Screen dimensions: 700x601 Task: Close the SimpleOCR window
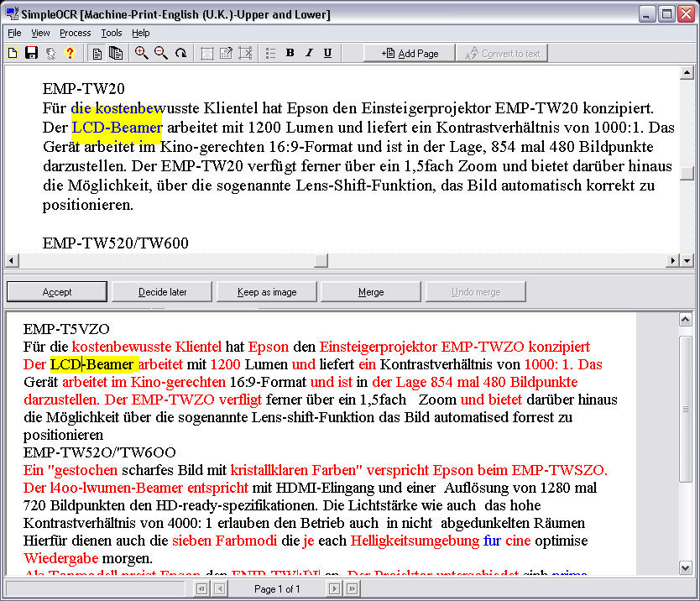(686, 14)
